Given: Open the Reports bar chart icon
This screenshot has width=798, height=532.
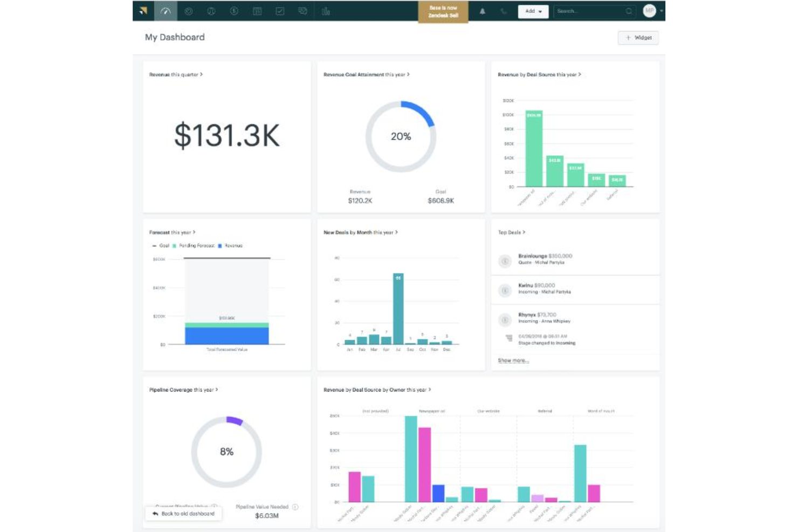Looking at the screenshot, I should point(325,11).
